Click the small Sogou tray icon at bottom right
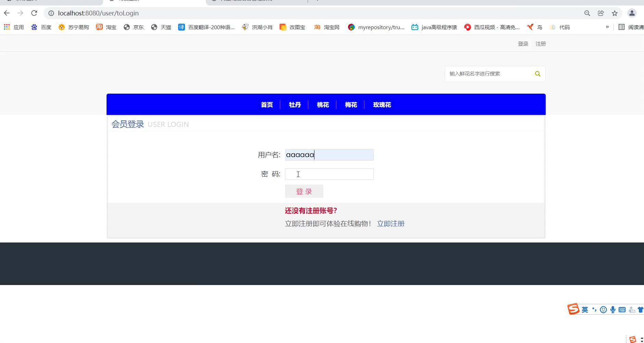Image resolution: width=644 pixels, height=343 pixels. [x=633, y=339]
